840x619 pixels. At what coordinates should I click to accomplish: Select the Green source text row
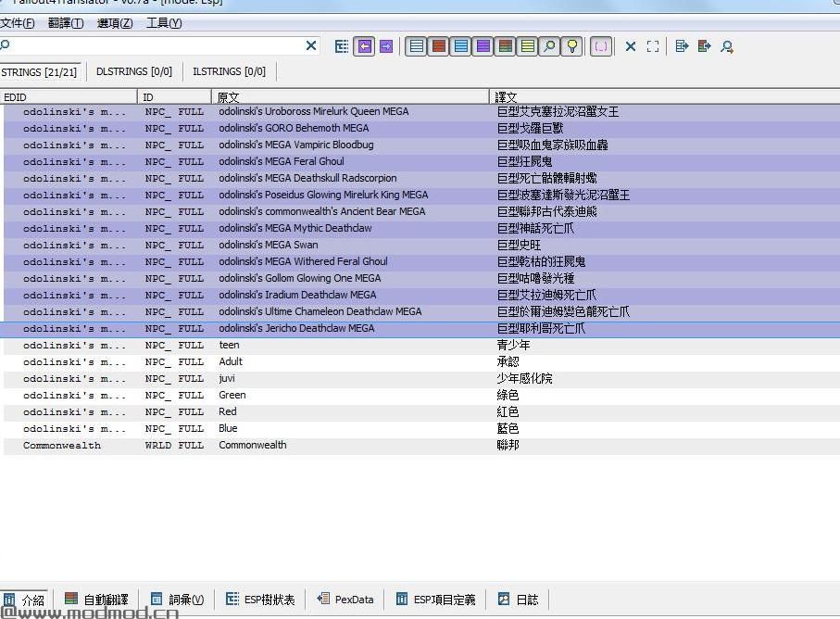pos(421,395)
